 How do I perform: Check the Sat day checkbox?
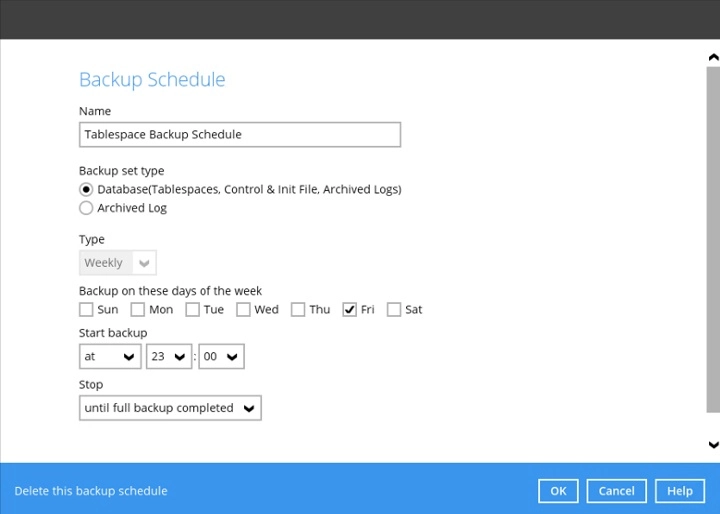coord(394,310)
